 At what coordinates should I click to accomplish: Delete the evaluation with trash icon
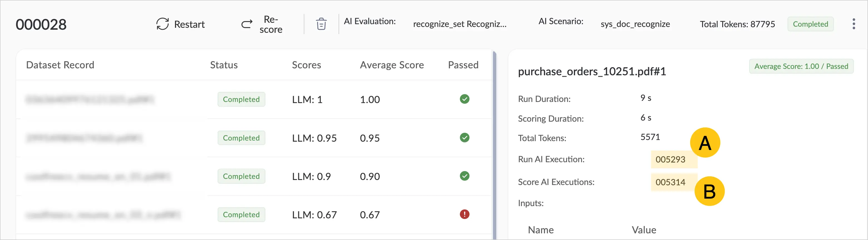321,24
